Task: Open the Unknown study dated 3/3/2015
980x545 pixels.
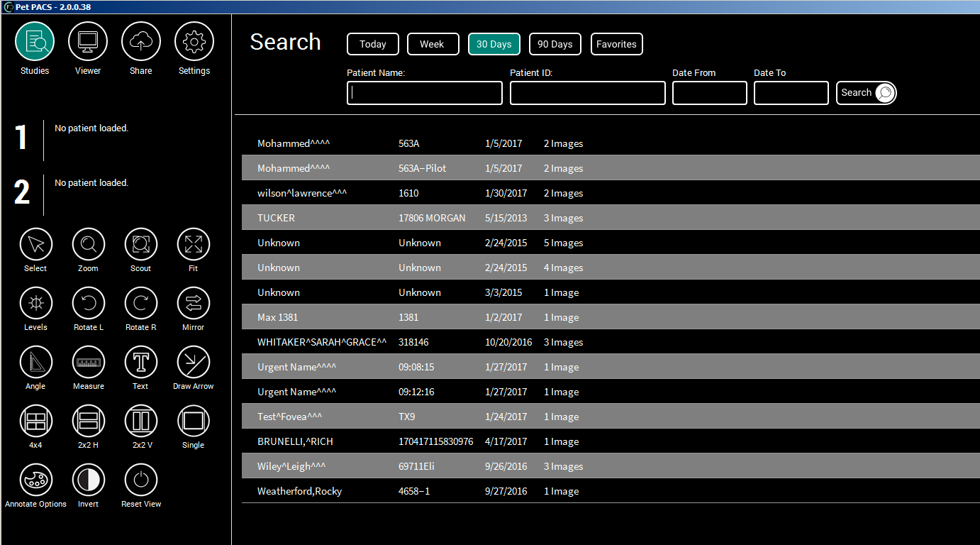Action: [x=611, y=292]
